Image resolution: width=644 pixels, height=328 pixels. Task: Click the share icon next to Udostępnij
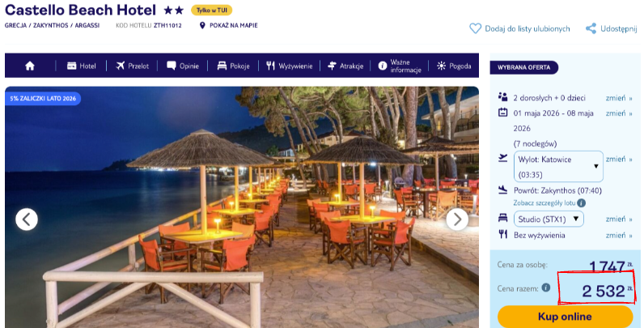tap(591, 28)
